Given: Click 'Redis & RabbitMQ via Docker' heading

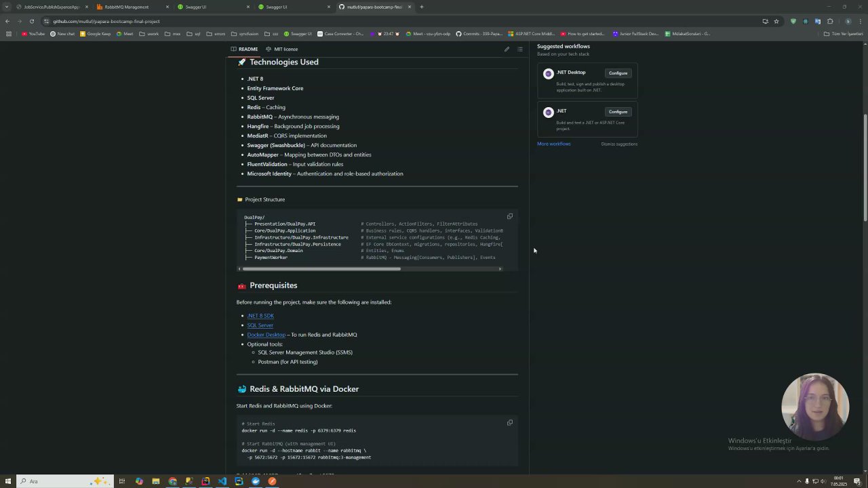Looking at the screenshot, I should coord(304,389).
